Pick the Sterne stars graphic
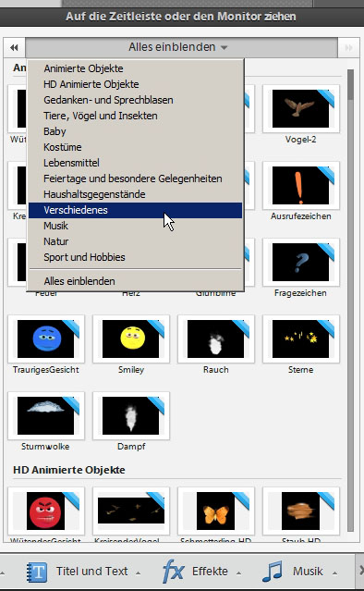 [x=301, y=339]
